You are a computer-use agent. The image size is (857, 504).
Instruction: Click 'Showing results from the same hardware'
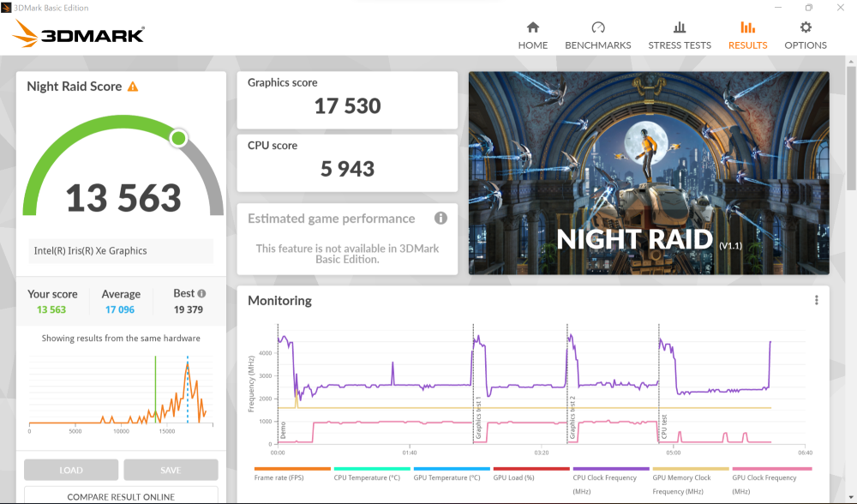[x=121, y=339]
